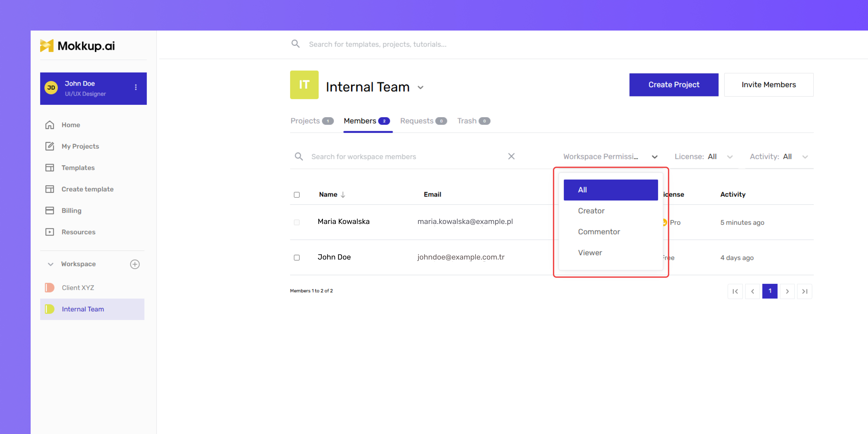Screen dimensions: 868x434
Task: Go to next members page
Action: [x=787, y=291]
